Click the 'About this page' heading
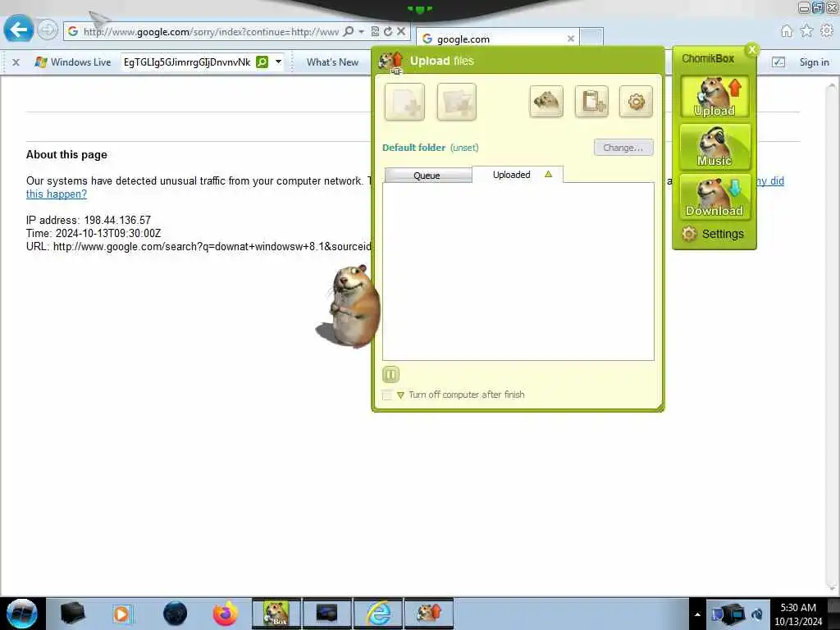 66,155
